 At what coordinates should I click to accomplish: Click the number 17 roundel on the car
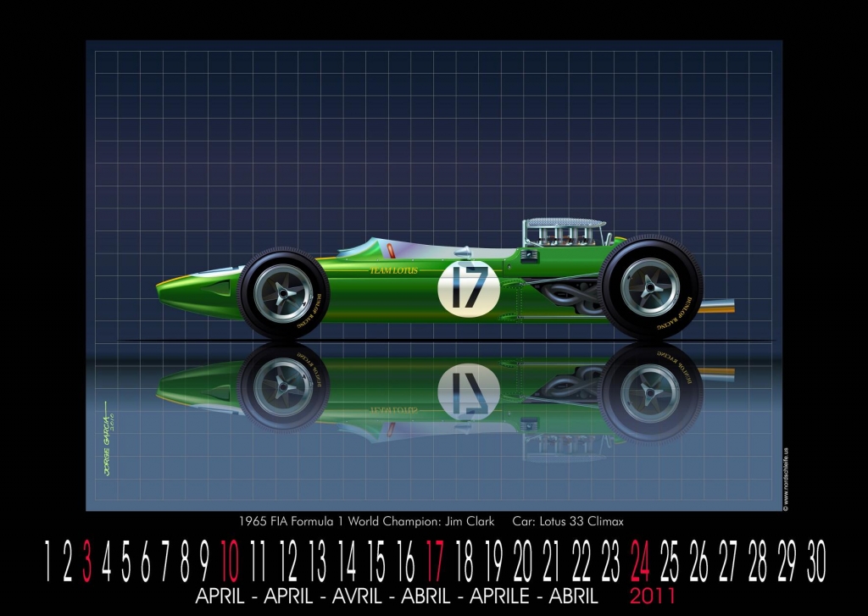pos(468,289)
